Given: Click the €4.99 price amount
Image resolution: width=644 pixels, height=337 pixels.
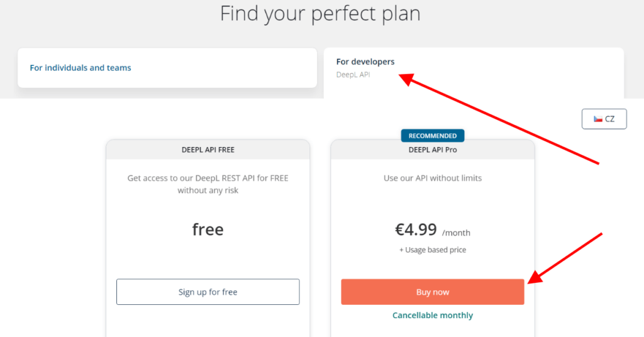Looking at the screenshot, I should point(416,229).
